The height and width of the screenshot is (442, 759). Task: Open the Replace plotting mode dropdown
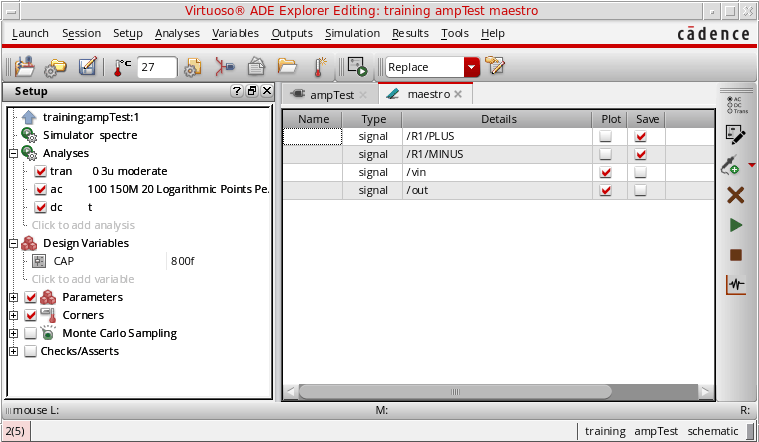pos(472,68)
